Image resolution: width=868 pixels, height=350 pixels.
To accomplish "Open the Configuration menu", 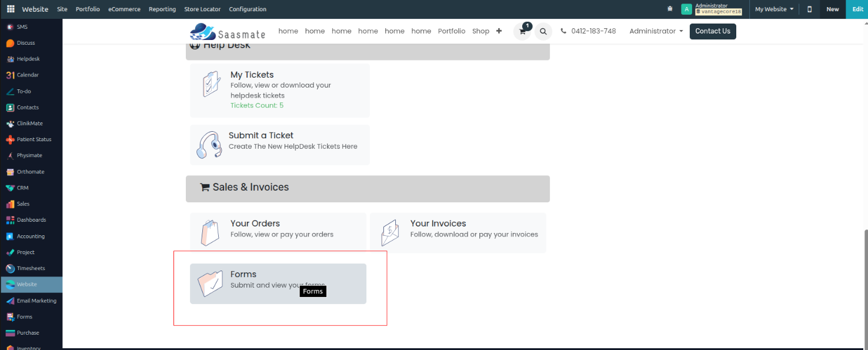I will click(x=248, y=9).
